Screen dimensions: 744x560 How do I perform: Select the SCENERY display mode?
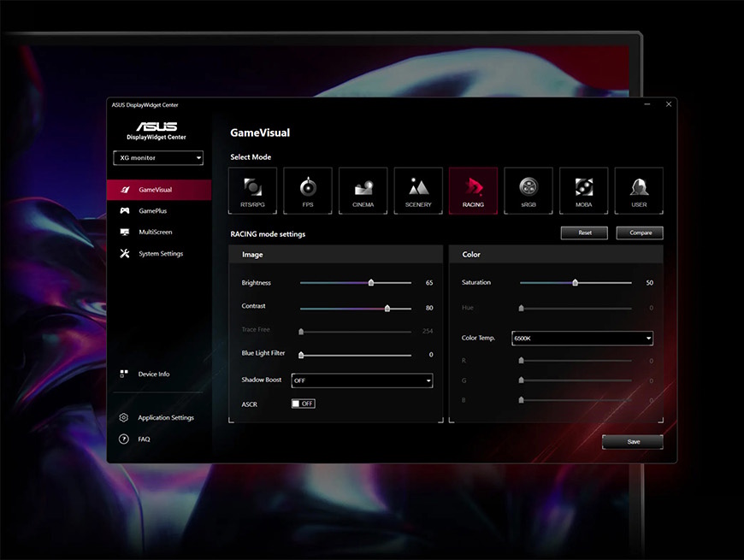click(418, 190)
